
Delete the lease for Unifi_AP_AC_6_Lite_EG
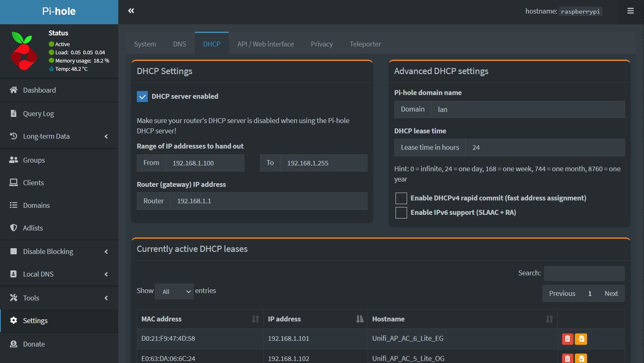click(x=567, y=339)
